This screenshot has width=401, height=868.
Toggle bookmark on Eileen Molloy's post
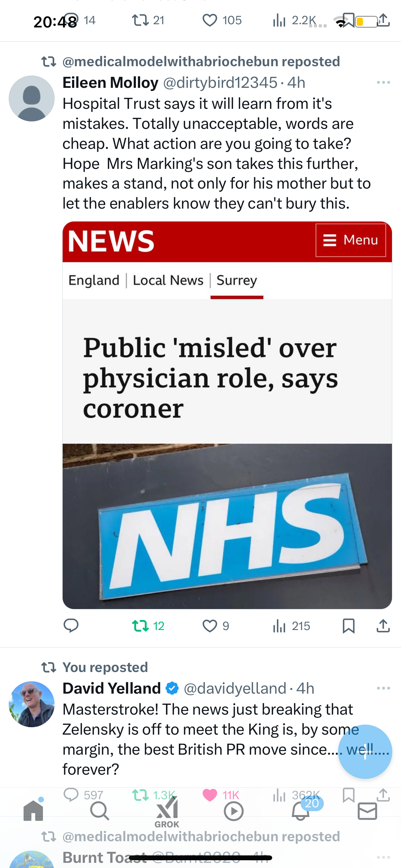pyautogui.click(x=348, y=626)
